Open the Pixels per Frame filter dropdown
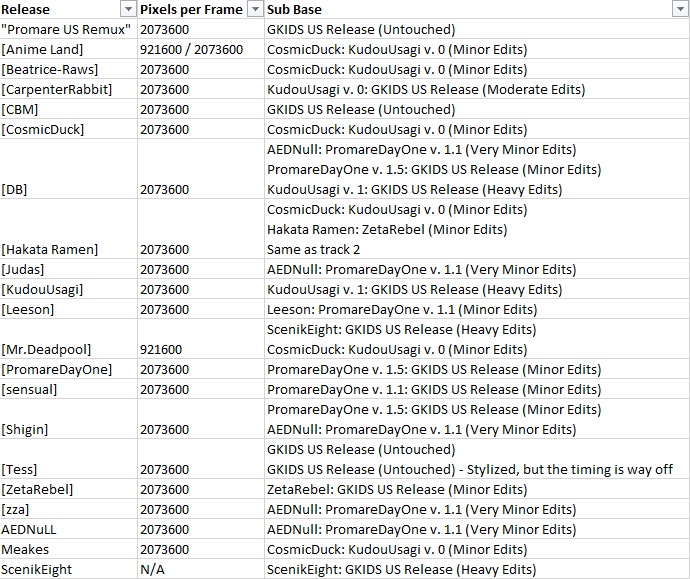The image size is (690, 579). point(255,9)
